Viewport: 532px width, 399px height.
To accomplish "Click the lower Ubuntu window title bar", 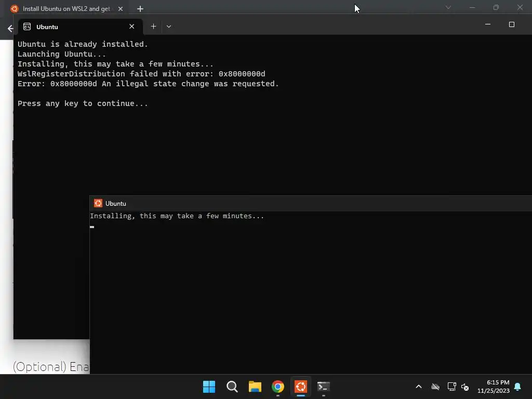I will (311, 203).
